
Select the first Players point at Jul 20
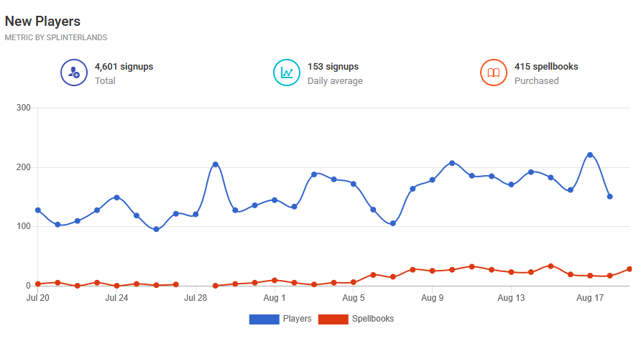(x=38, y=210)
